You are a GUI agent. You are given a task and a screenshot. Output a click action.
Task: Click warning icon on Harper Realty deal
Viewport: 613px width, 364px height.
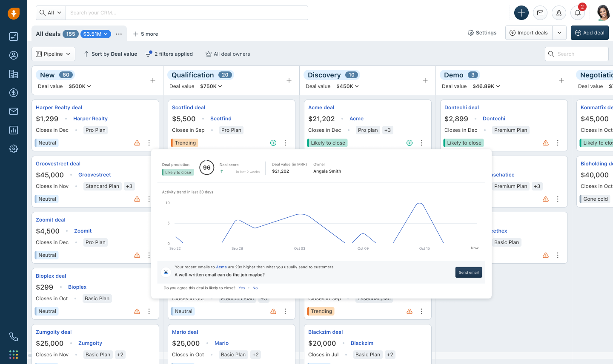coord(137,143)
